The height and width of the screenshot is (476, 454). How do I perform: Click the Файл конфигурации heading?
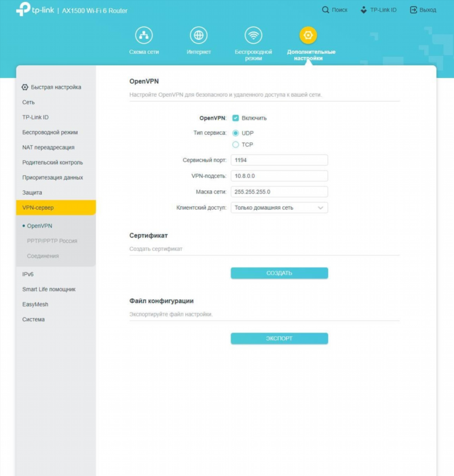click(x=162, y=301)
